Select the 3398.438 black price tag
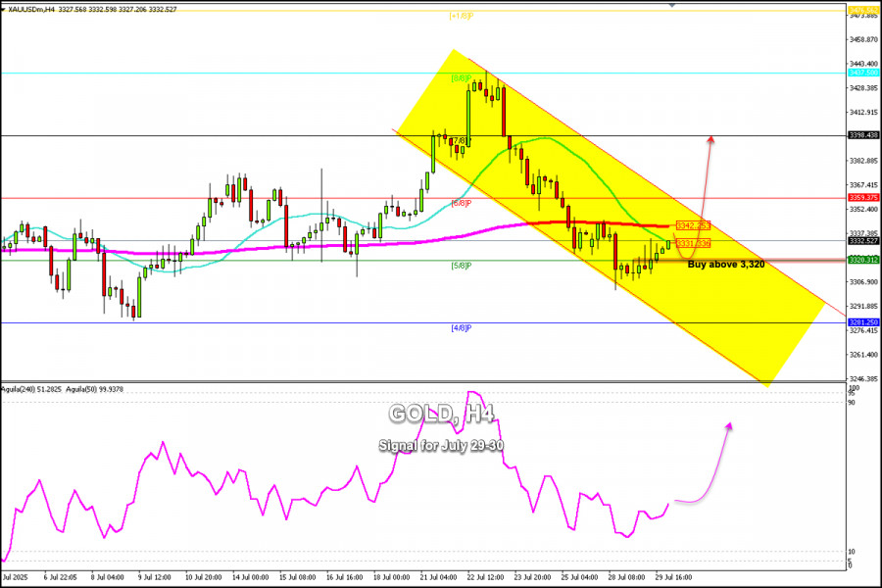882x588 pixels. tap(863, 135)
